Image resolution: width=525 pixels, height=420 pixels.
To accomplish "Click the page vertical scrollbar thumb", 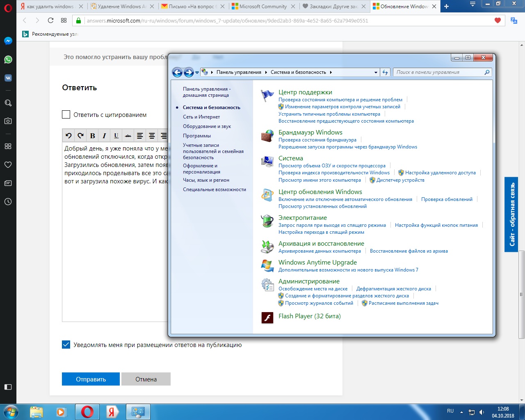I will pyautogui.click(x=521, y=294).
